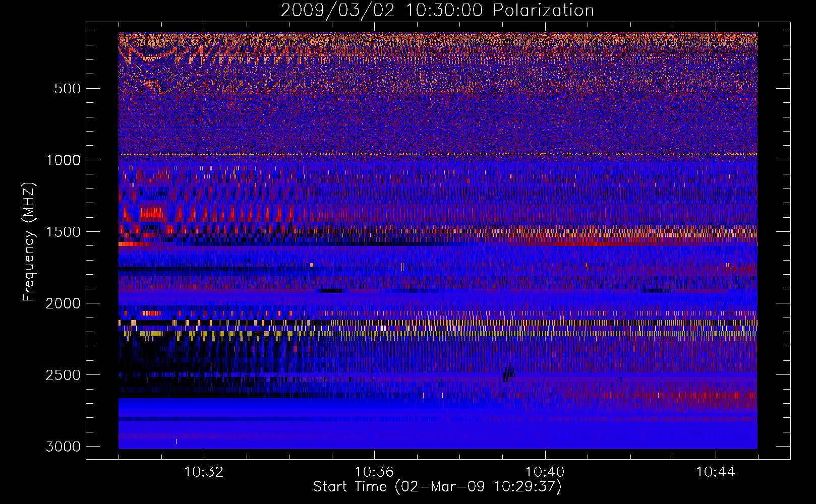Click the plot title '2009/03/02 10:30:00 Polarization'

pyautogui.click(x=437, y=10)
